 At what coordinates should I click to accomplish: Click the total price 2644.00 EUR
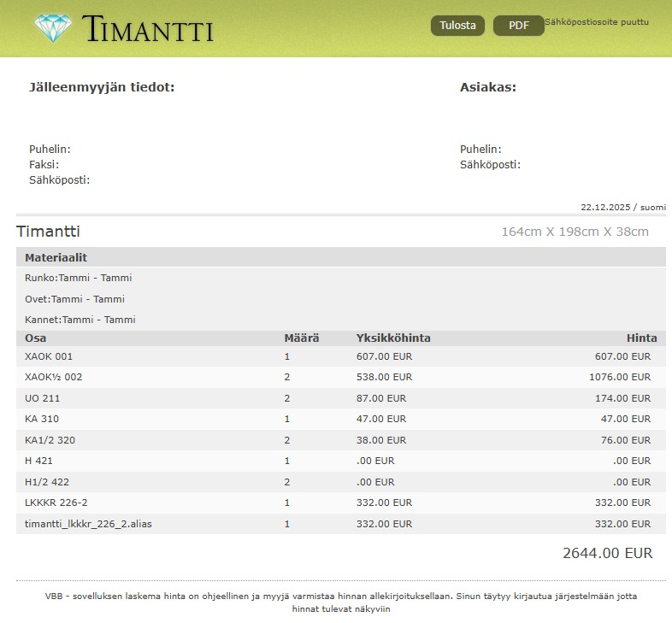tap(607, 553)
